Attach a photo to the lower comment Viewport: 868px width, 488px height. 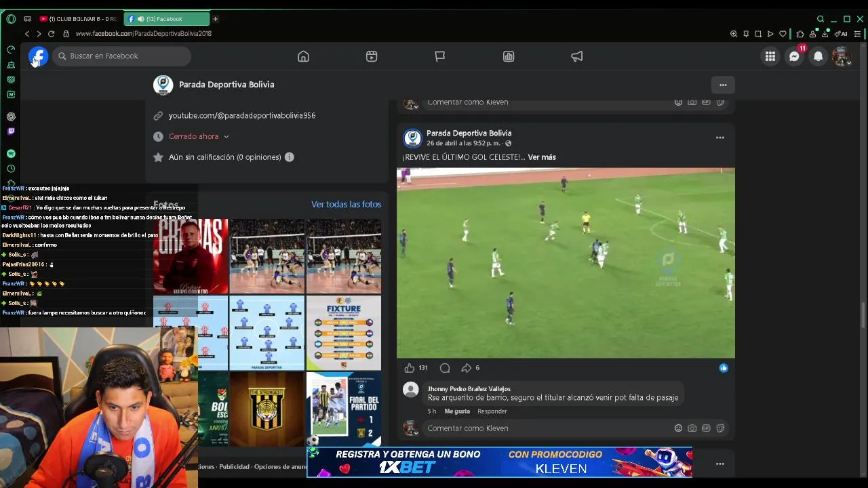pos(692,428)
